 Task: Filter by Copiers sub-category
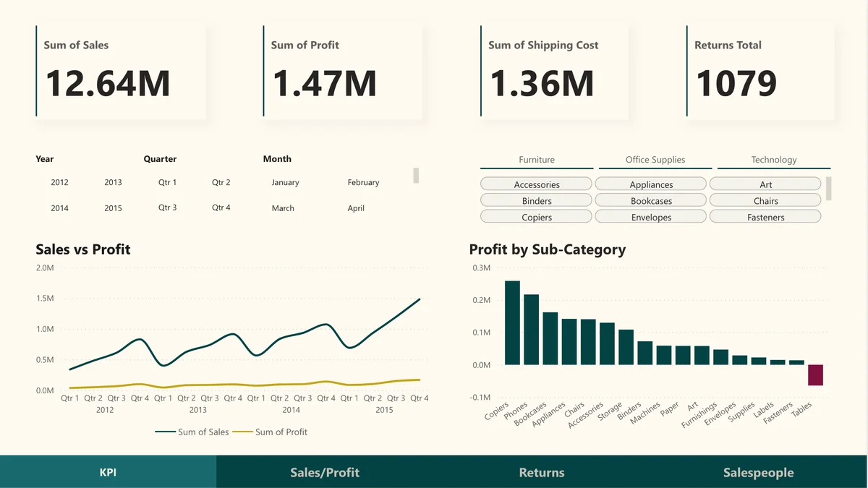click(x=535, y=216)
